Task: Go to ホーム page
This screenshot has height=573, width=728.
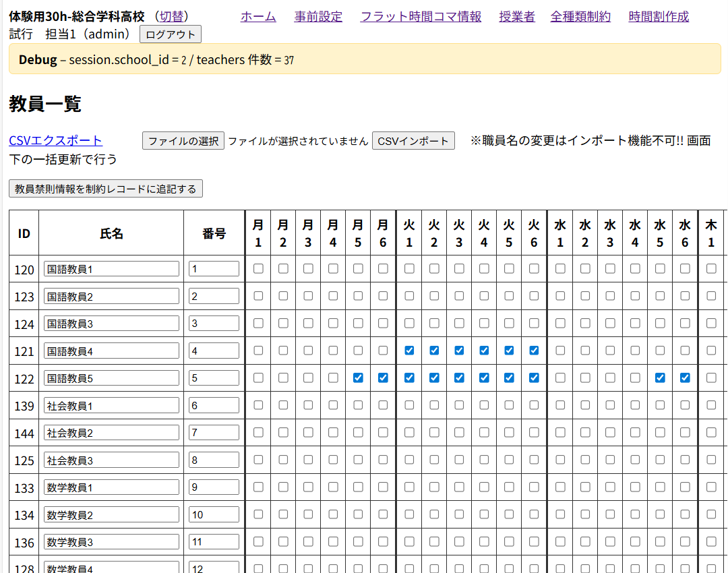Action: (x=258, y=17)
